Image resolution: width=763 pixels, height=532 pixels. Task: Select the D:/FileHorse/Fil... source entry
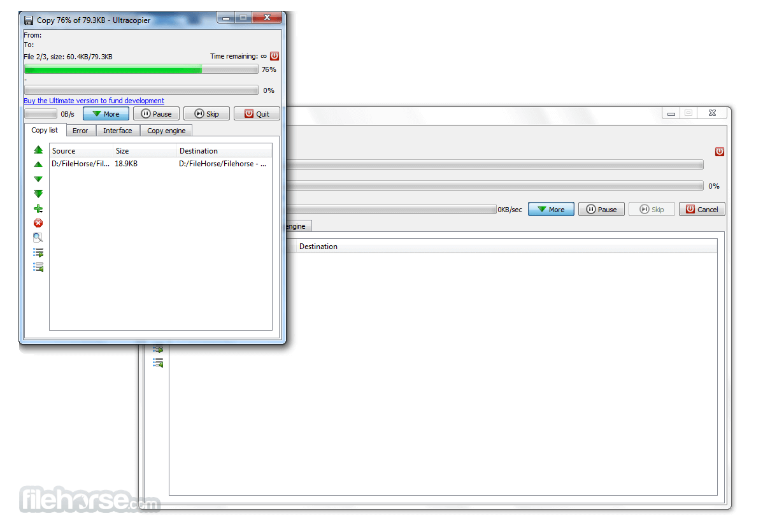(81, 164)
